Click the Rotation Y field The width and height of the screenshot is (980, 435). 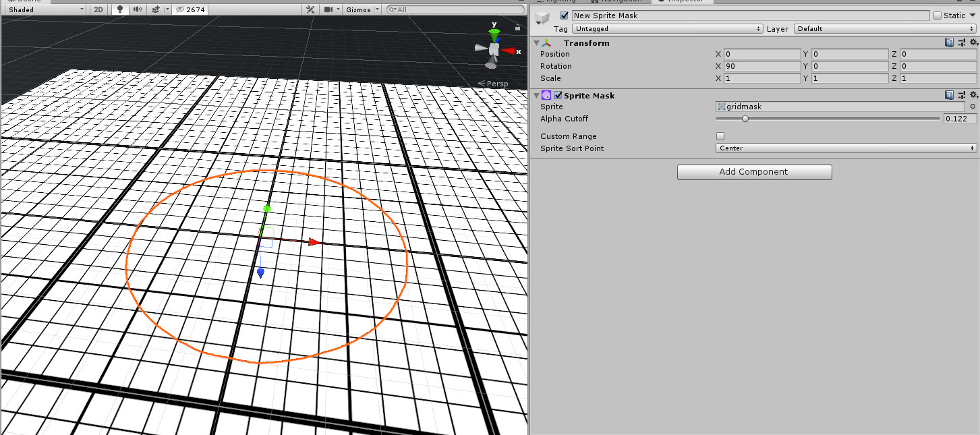[850, 66]
